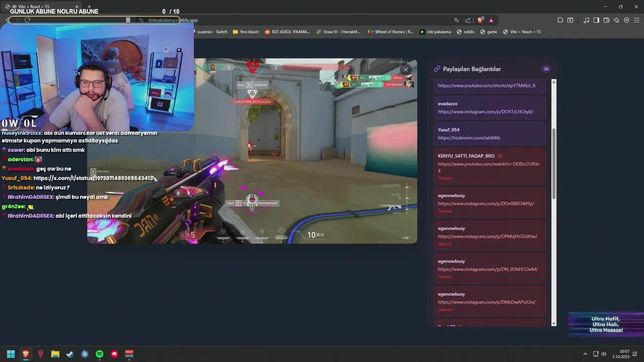Click the Paylaşılan Bağlantılar chain icon
This screenshot has height=362, width=644.
pos(437,69)
